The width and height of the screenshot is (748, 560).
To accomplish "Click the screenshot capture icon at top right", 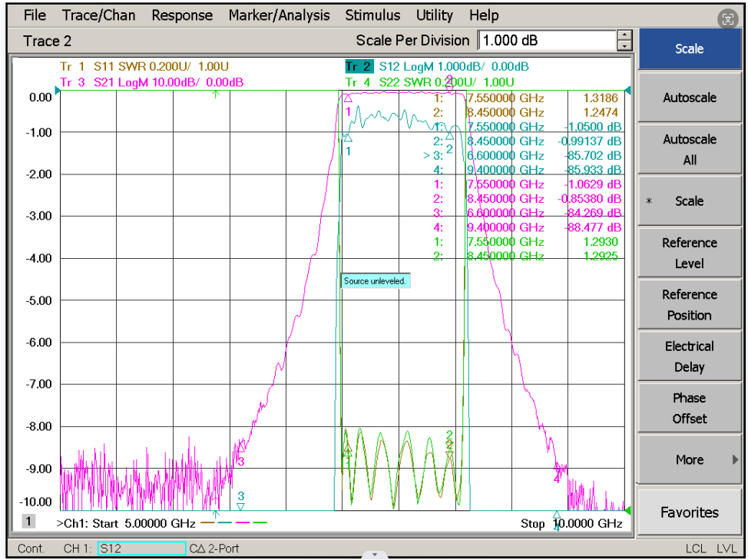I will (727, 19).
